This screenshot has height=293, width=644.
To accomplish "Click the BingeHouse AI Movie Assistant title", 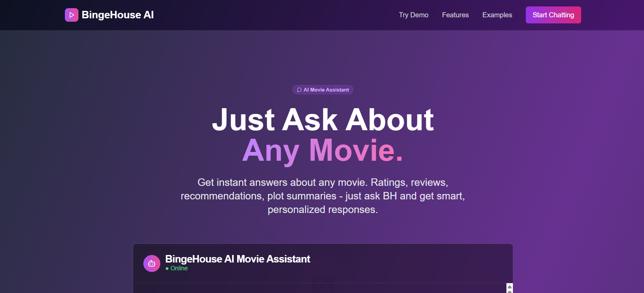I will (237, 259).
